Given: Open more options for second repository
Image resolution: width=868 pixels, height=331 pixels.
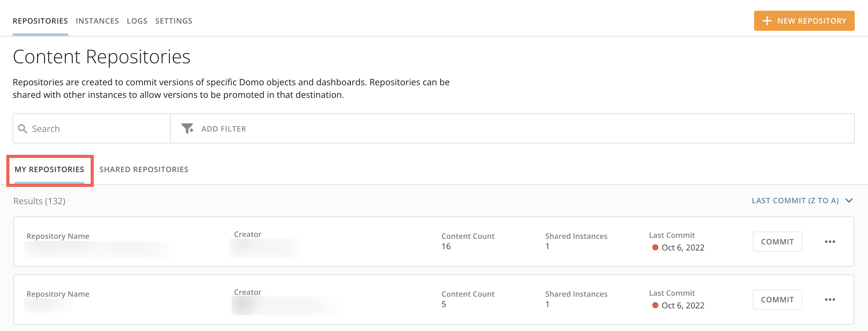Looking at the screenshot, I should point(830,300).
